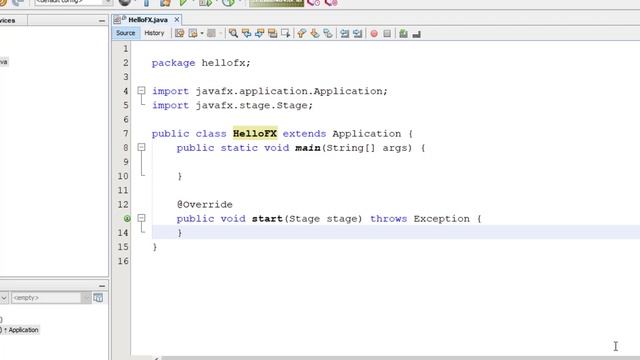Click 'javafx.application.Application;' import text
Viewport: 640px width, 360px height.
(x=291, y=91)
